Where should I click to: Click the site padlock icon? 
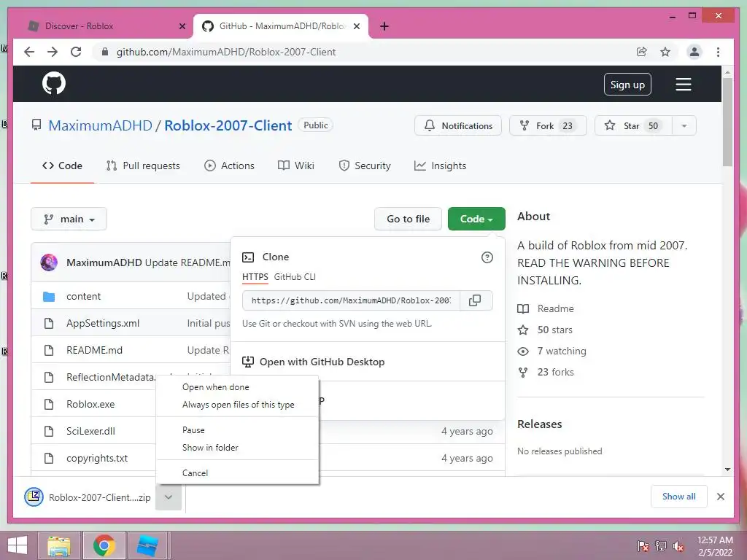(x=105, y=52)
